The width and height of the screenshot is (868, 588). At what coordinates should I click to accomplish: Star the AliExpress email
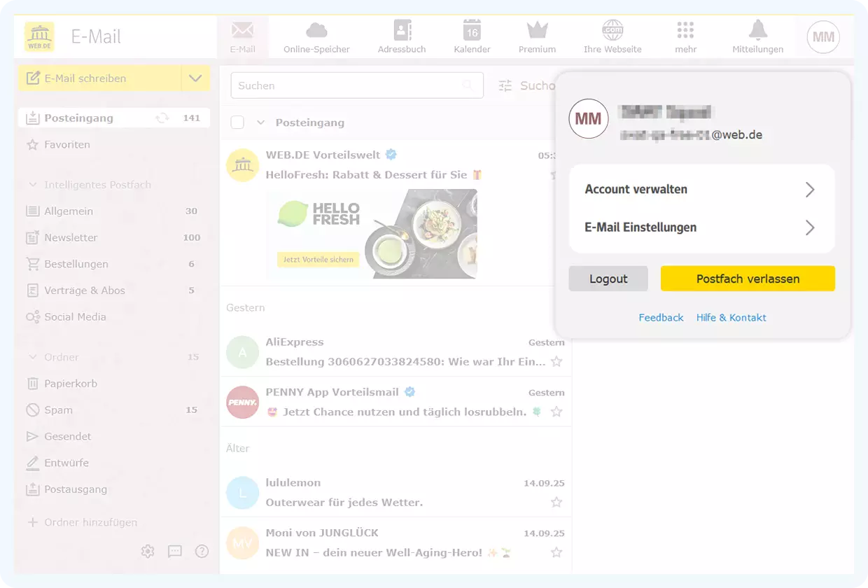tap(556, 362)
